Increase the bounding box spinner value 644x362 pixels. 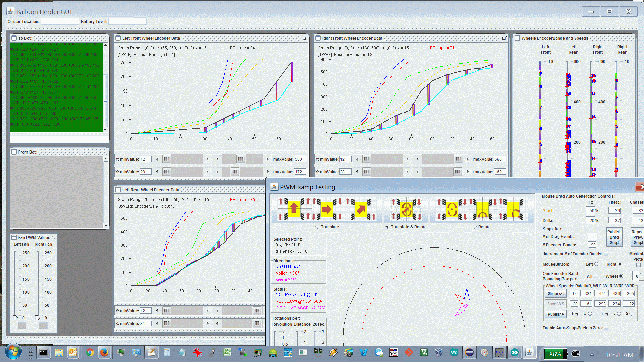click(x=641, y=274)
